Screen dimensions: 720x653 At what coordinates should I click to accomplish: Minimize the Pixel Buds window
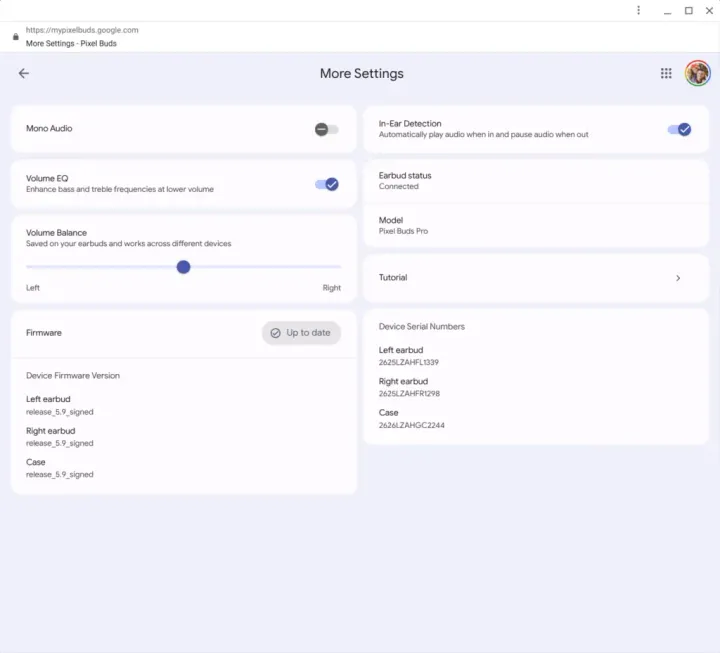click(x=664, y=10)
